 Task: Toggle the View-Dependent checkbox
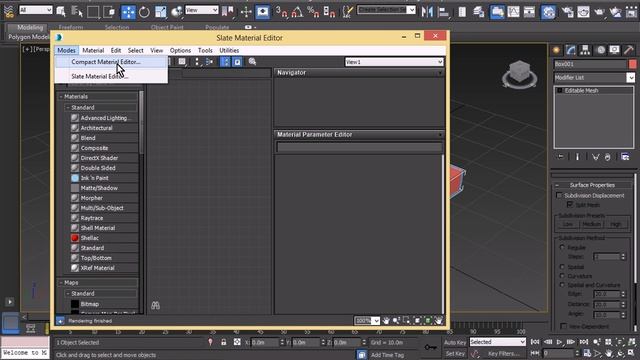pyautogui.click(x=564, y=326)
